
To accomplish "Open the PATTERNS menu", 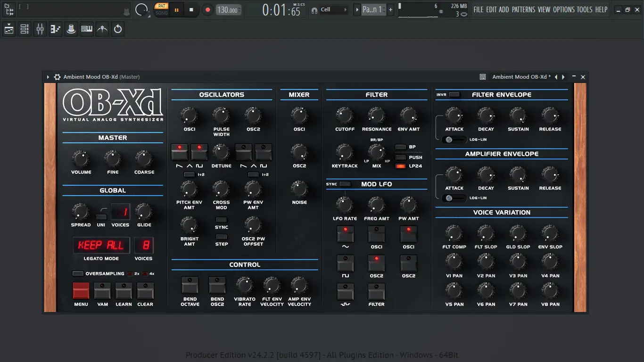I will pyautogui.click(x=524, y=9).
